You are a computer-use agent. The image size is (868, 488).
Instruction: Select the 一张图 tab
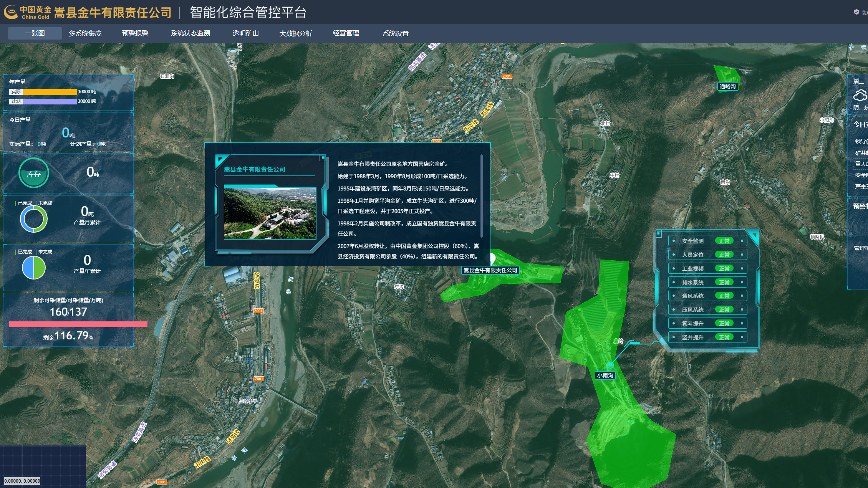pyautogui.click(x=35, y=33)
